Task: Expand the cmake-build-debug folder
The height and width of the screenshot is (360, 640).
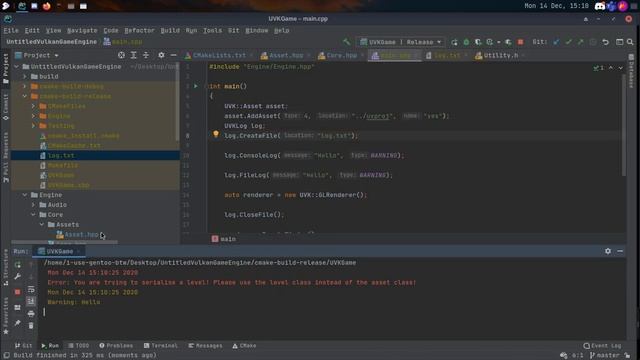Action: (25, 86)
